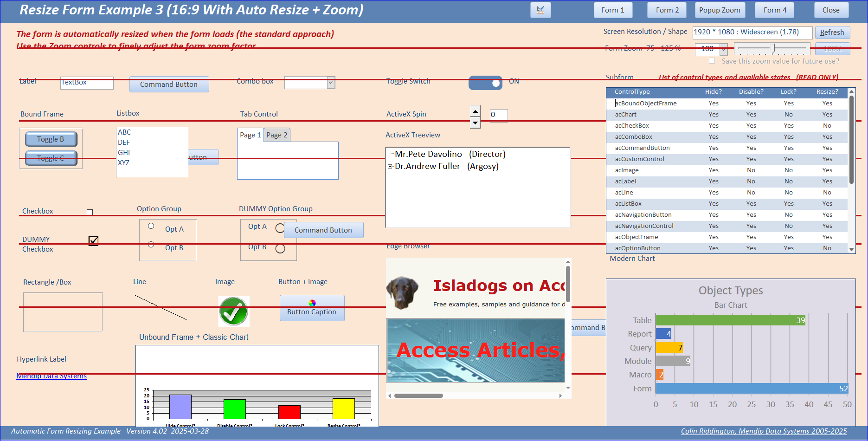Click the green checkmark image

point(234,311)
